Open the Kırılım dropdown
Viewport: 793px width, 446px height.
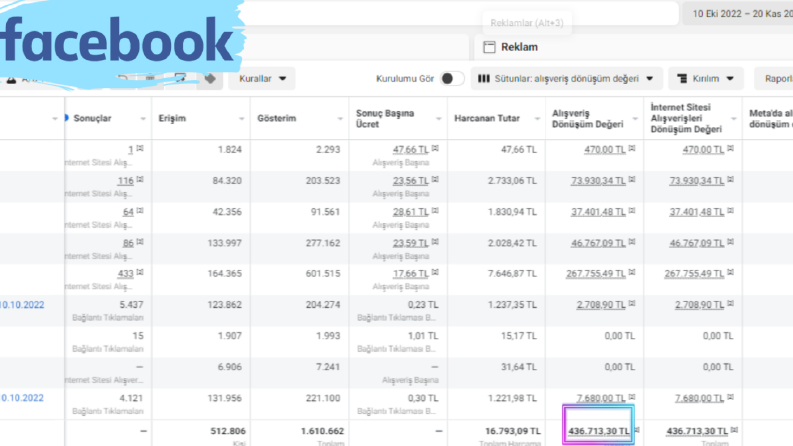pos(706,78)
